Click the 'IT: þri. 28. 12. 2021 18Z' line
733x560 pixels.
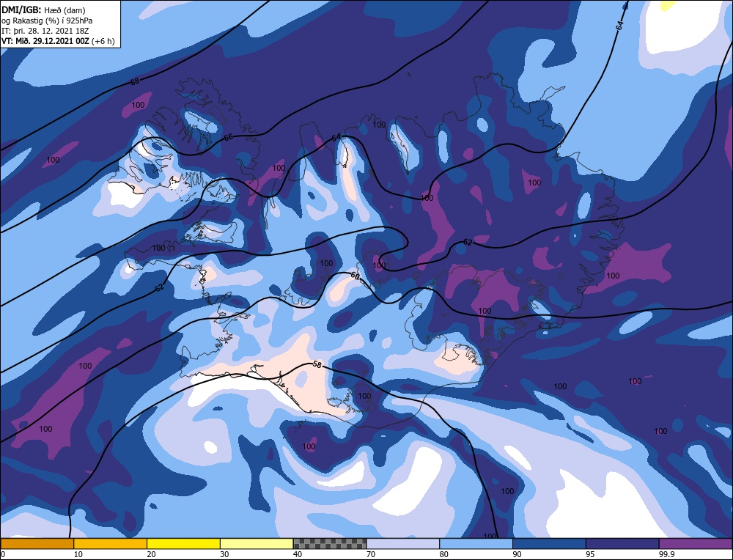pos(45,31)
